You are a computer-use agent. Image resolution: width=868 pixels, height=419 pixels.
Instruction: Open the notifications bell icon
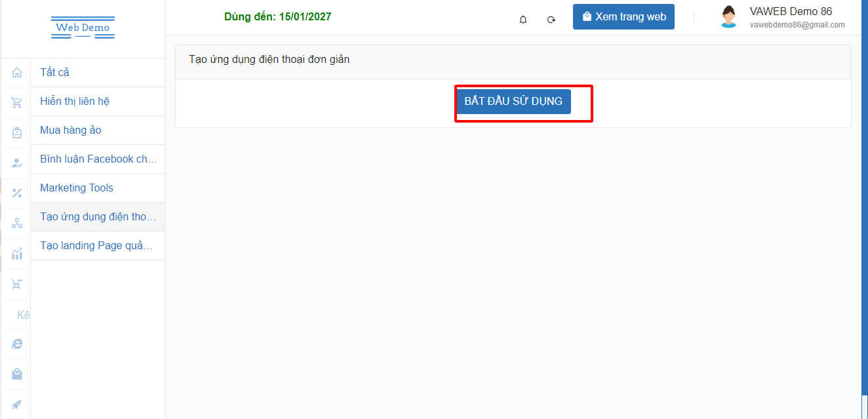[x=523, y=20]
